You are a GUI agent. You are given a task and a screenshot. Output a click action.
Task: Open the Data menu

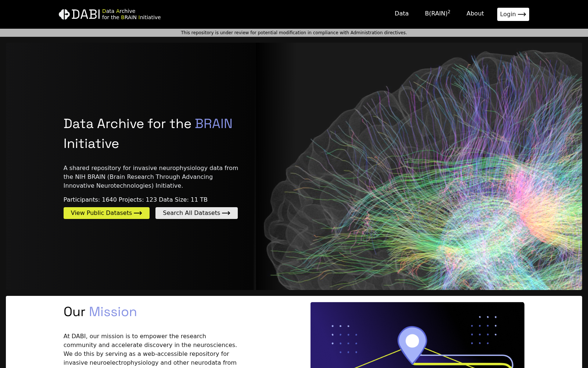point(402,14)
